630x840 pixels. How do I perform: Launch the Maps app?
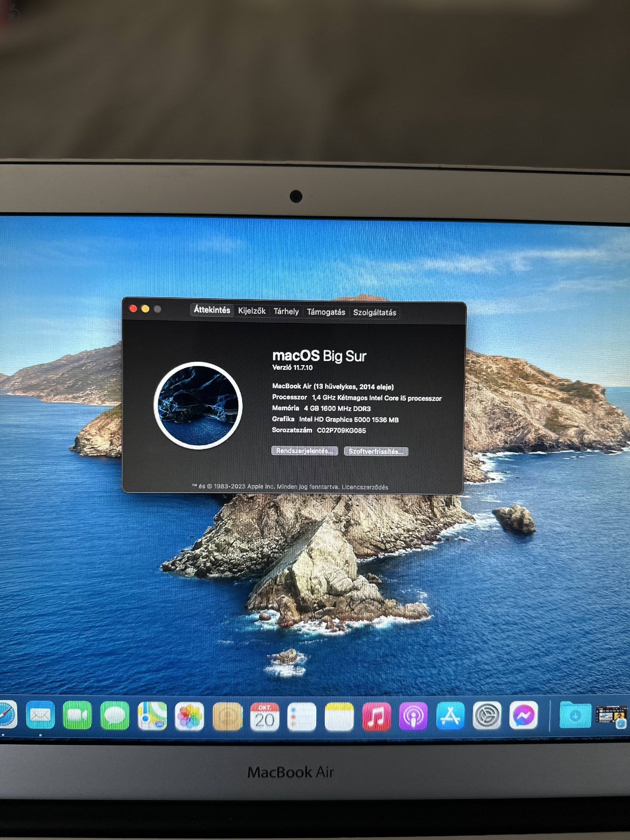[152, 716]
